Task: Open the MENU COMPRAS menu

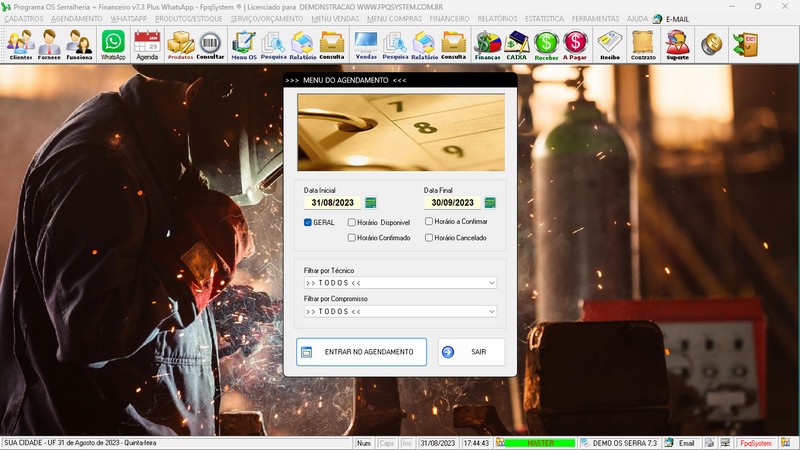Action: click(394, 19)
